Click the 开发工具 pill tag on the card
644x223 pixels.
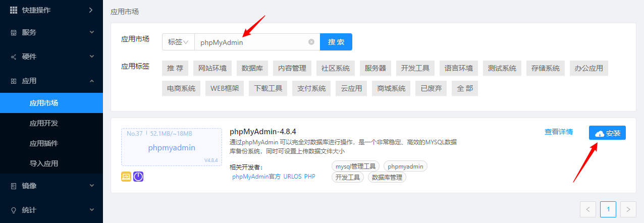tap(348, 177)
